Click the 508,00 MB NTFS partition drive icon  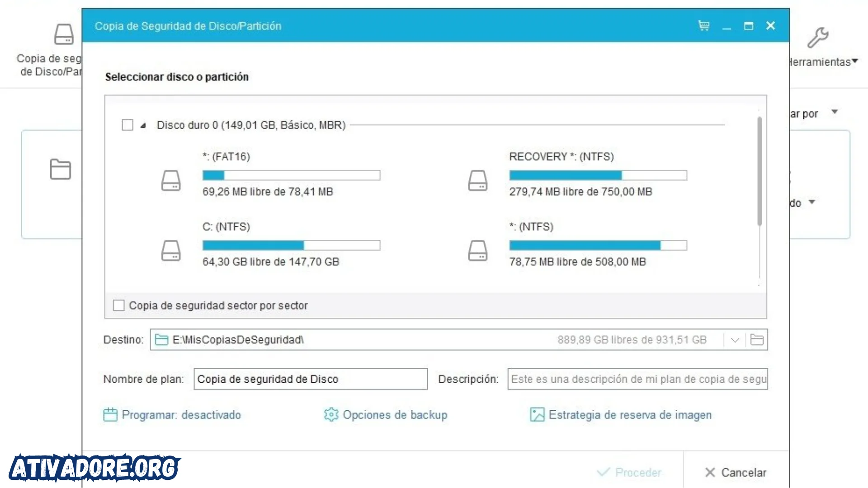click(x=478, y=250)
